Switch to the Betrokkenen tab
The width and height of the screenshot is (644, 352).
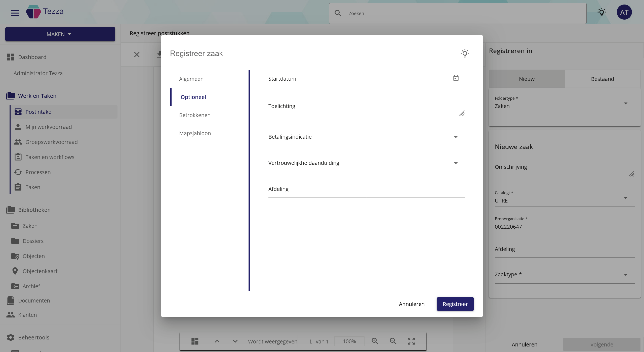[195, 115]
